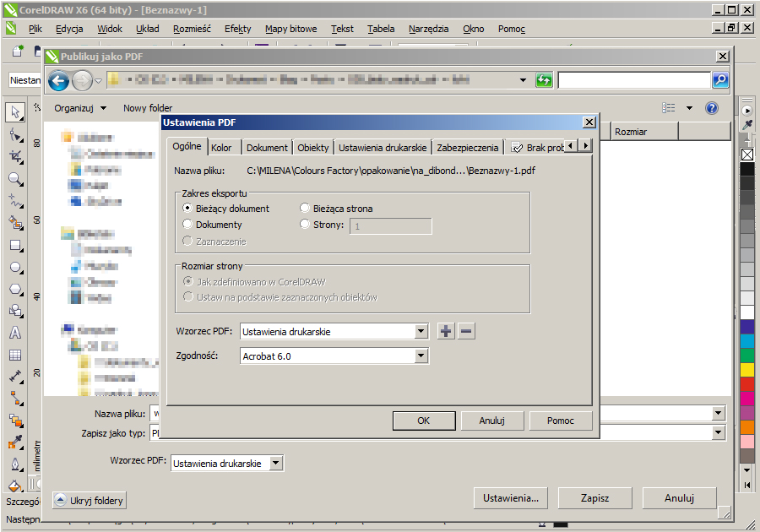
Task: Click Anuluj in Ustawienia PDF dialog
Action: pyautogui.click(x=492, y=421)
